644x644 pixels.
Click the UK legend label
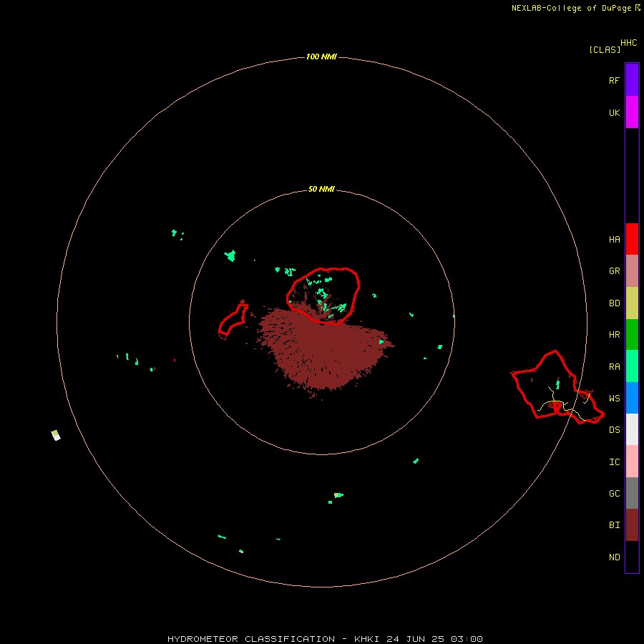coord(614,113)
